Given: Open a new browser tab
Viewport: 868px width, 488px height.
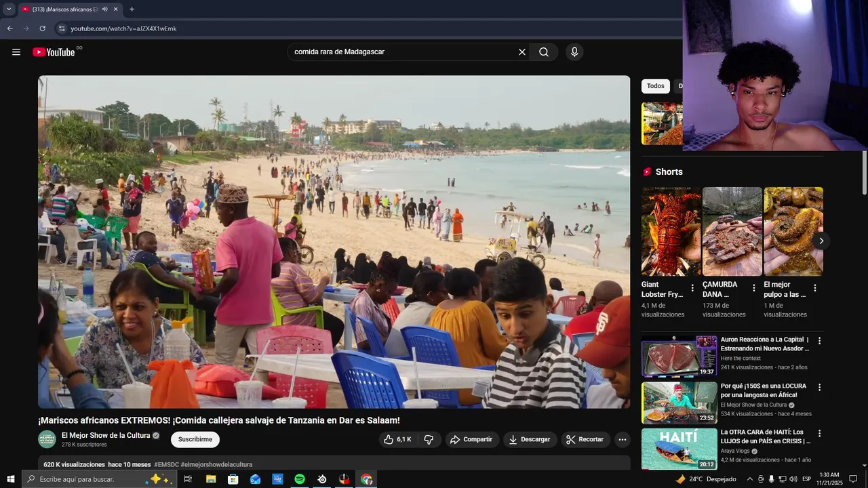Looking at the screenshot, I should click(x=132, y=9).
